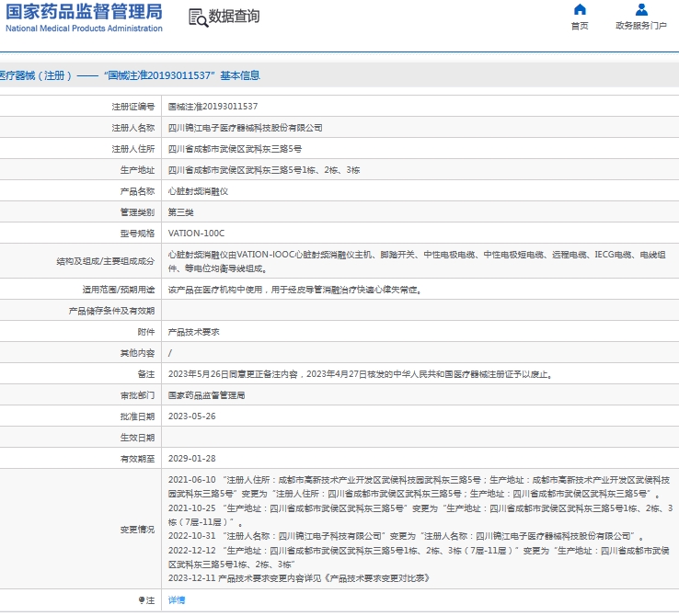Click the 备注 row label

(x=146, y=374)
